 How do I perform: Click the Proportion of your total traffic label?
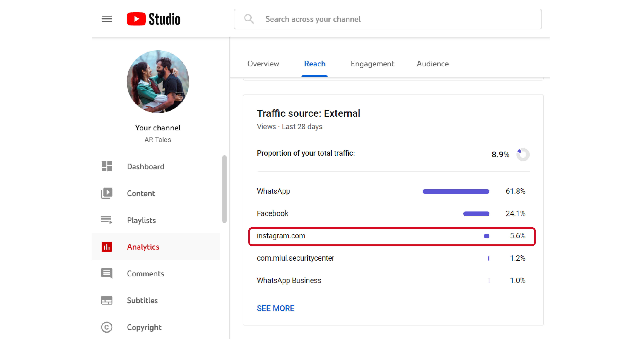(x=306, y=153)
